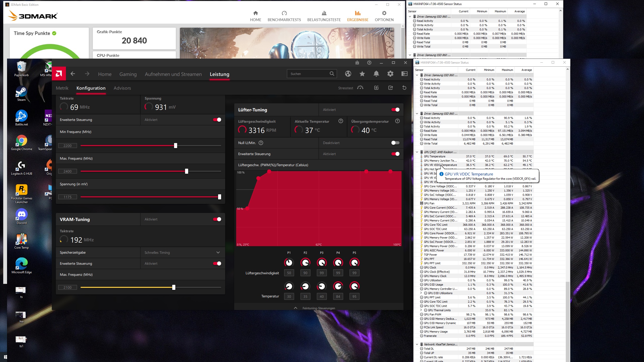644x362 pixels.
Task: Reset tuning settings with the undo arrow icon
Action: pos(404,88)
